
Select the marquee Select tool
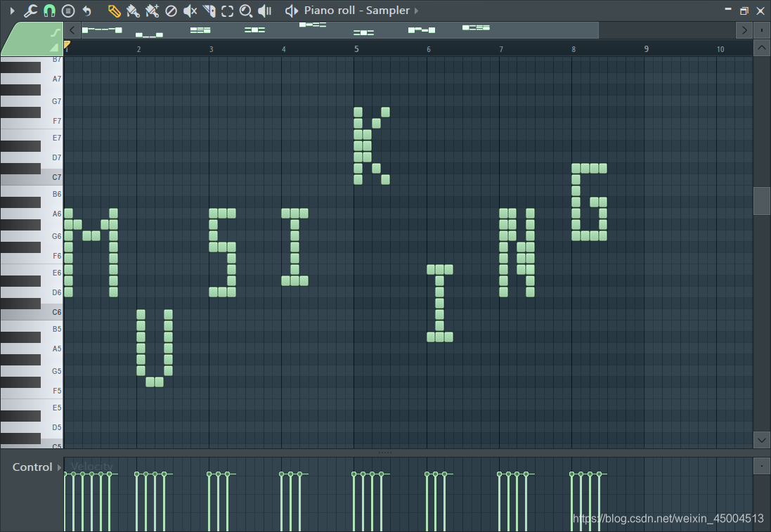click(226, 11)
